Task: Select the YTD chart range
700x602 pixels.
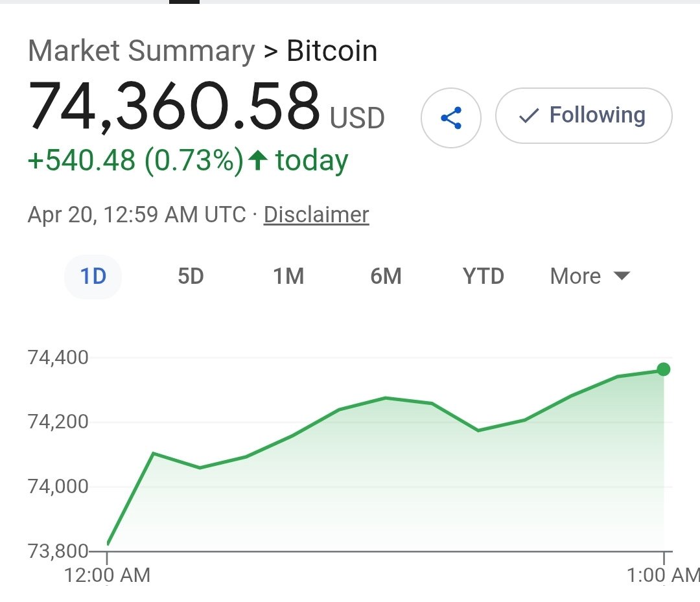Action: (483, 277)
